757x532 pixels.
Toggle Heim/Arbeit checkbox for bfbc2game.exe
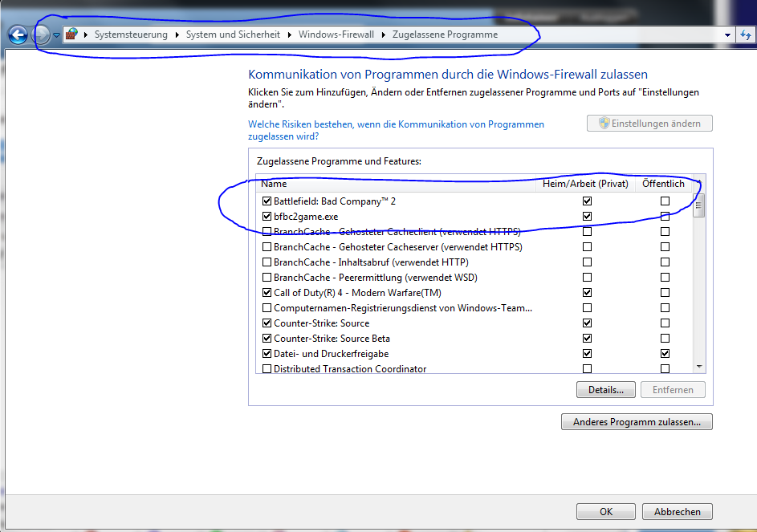587,217
